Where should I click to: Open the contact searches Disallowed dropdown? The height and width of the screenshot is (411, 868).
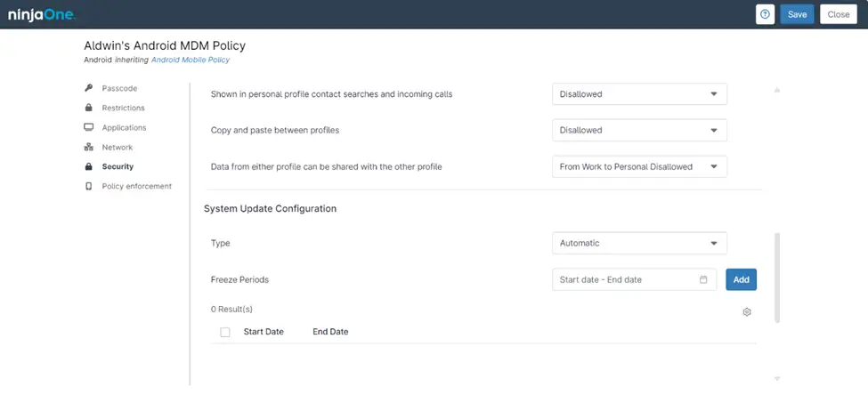pos(639,94)
